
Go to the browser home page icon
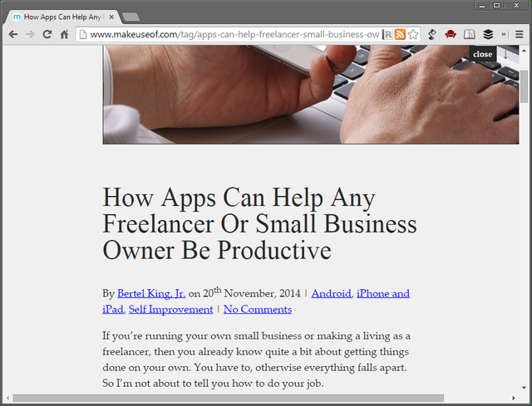64,34
